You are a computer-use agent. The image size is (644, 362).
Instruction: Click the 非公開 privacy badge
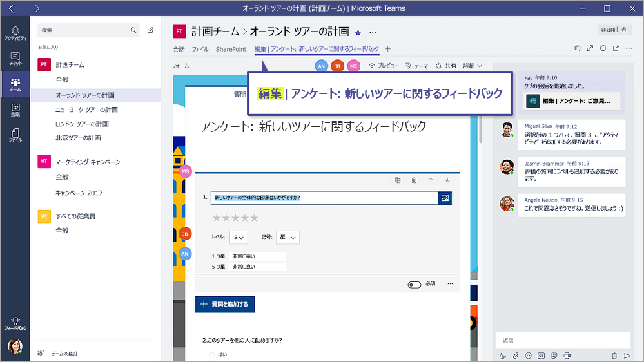point(614,30)
